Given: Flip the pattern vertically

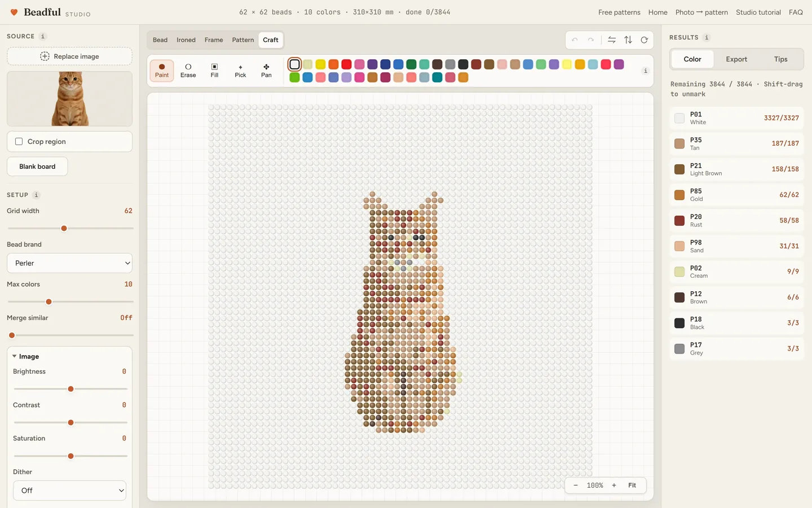Looking at the screenshot, I should coord(628,40).
